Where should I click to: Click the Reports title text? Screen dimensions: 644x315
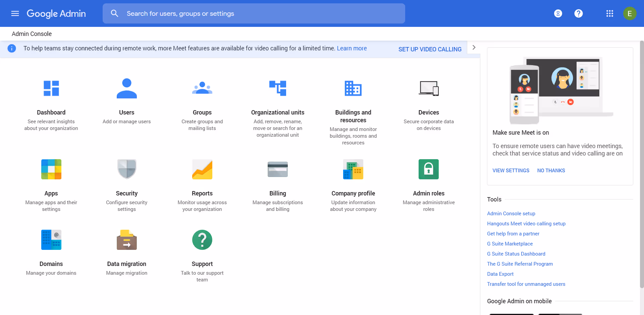point(202,193)
